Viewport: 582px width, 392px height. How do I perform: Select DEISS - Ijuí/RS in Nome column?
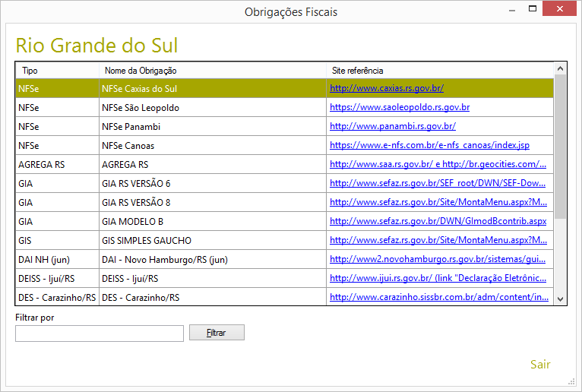[213, 278]
